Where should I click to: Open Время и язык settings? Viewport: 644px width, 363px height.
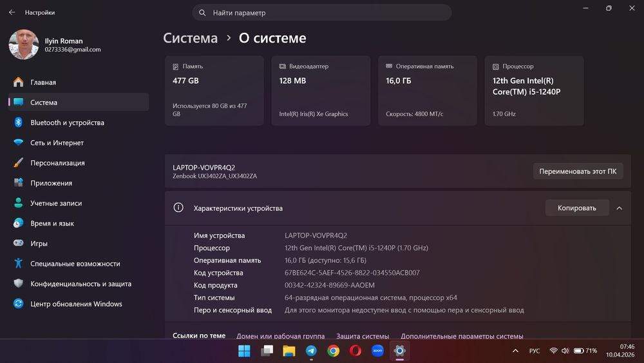coord(79,223)
